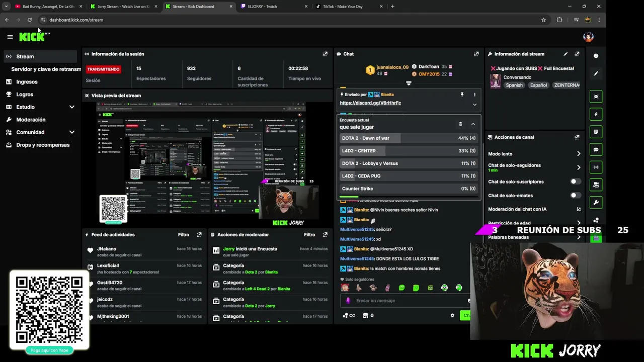Image resolution: width=644 pixels, height=362 pixels.
Task: Pop out the Acciones de canal panel
Action: point(577,137)
